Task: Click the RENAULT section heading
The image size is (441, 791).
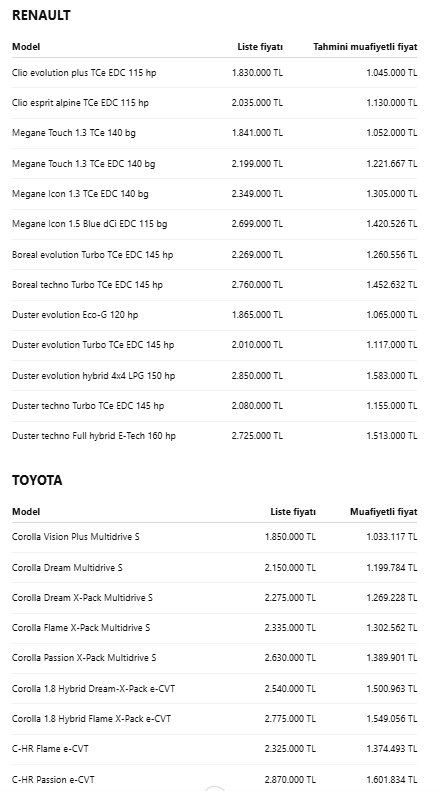Action: (x=41, y=15)
